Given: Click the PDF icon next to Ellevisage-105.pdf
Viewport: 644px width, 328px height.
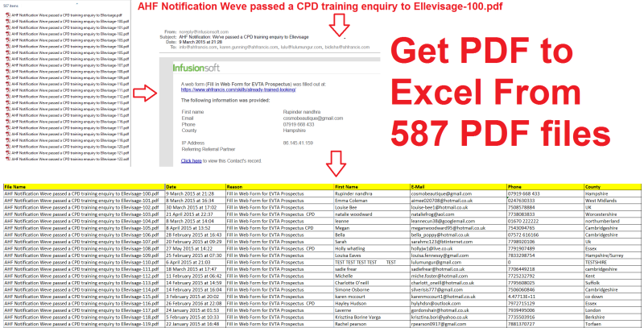Looking at the screenshot, I should tap(8, 52).
